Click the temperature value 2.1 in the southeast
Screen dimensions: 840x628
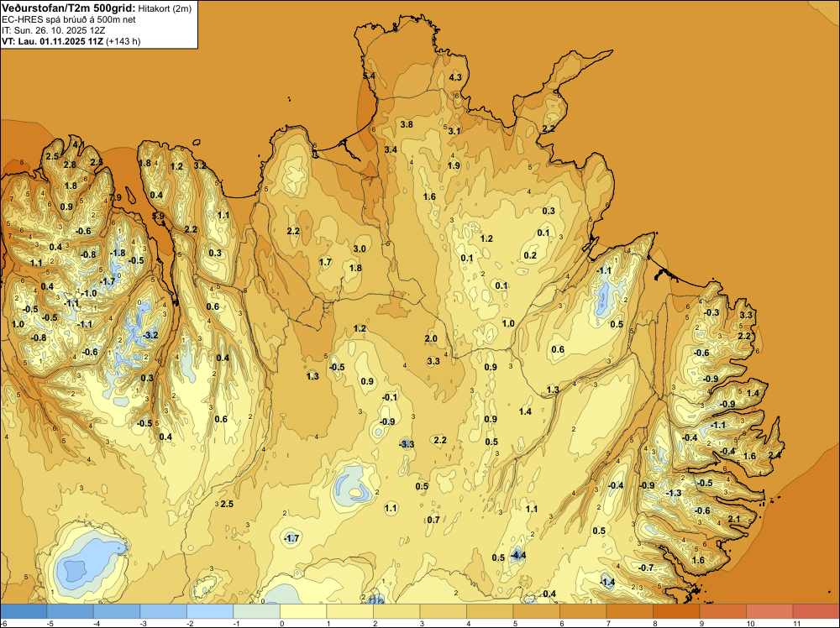(x=734, y=519)
